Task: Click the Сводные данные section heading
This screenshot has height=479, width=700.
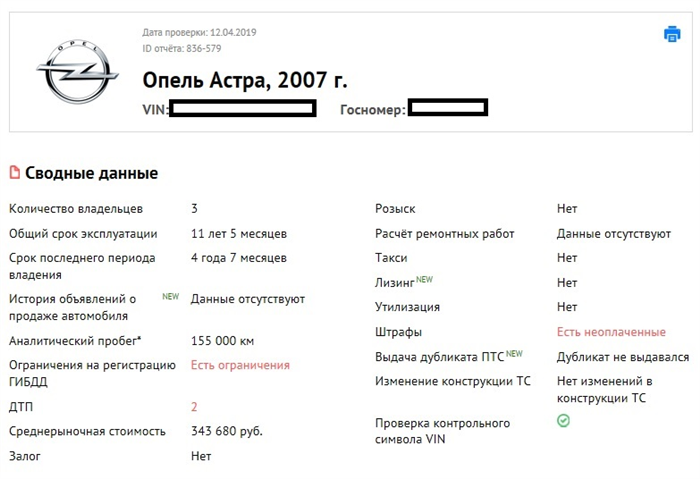Action: (x=92, y=173)
